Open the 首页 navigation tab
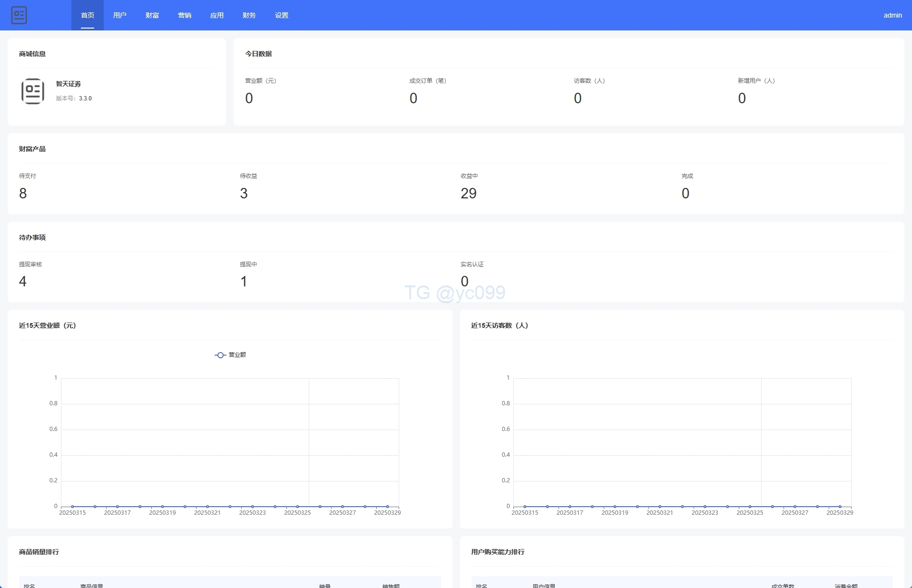The height and width of the screenshot is (588, 912). [x=88, y=15]
